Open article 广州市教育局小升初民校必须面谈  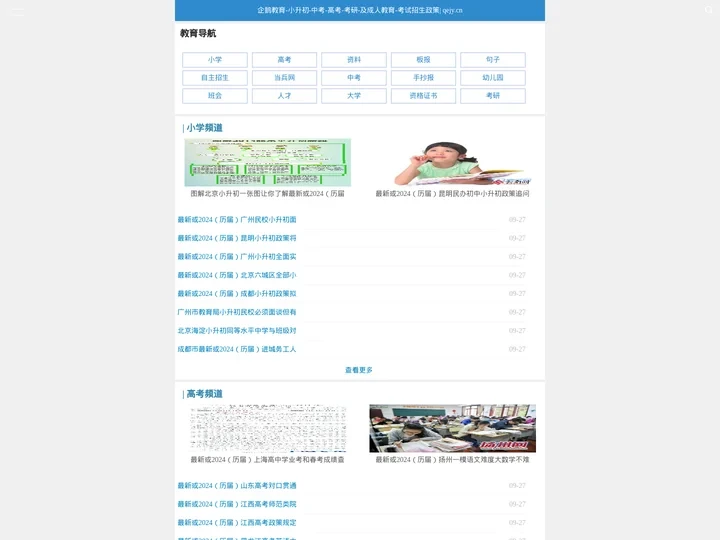pyautogui.click(x=237, y=312)
